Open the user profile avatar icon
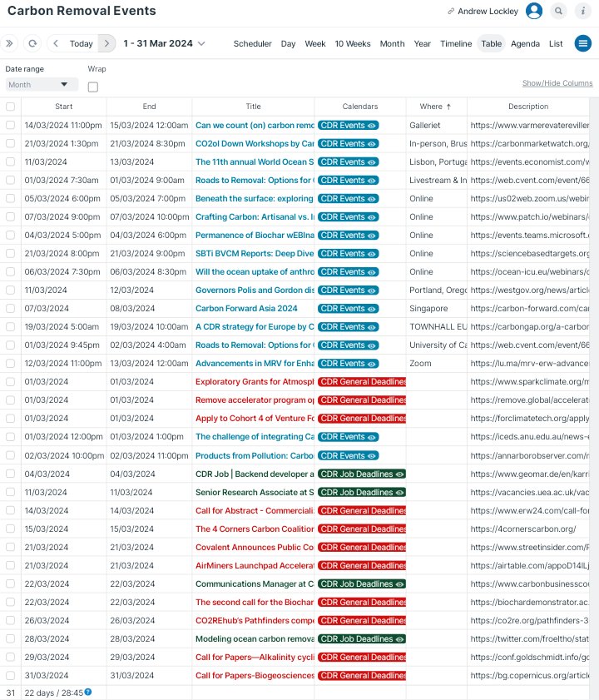Screen dimensions: 599x700 click(534, 11)
